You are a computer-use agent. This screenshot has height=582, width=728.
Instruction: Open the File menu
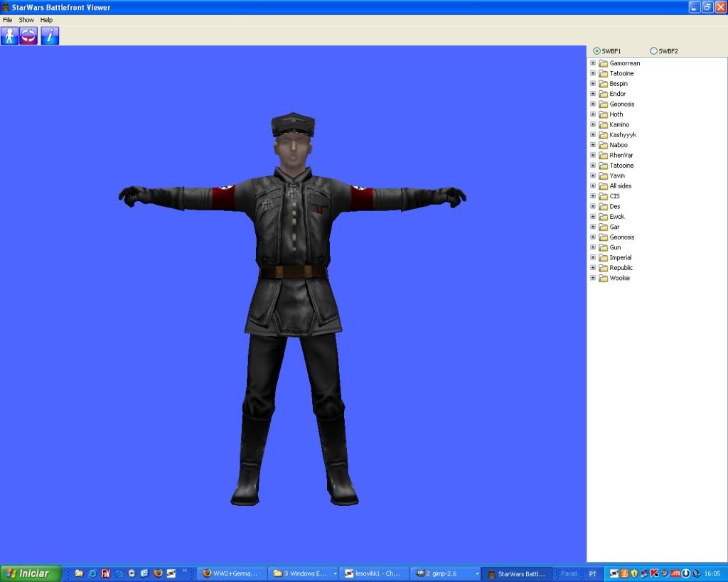point(7,20)
